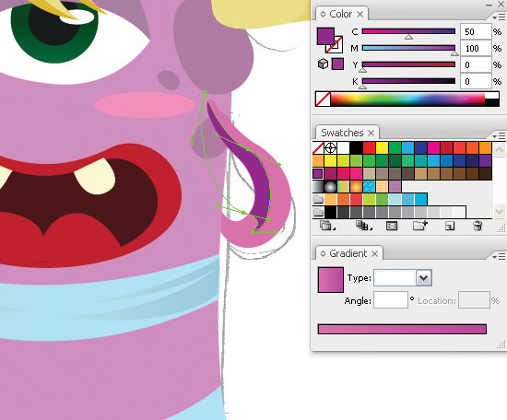Viewport: 507px width, 420px height.
Task: Click the white area at the spectrum bar end
Action: [x=492, y=95]
